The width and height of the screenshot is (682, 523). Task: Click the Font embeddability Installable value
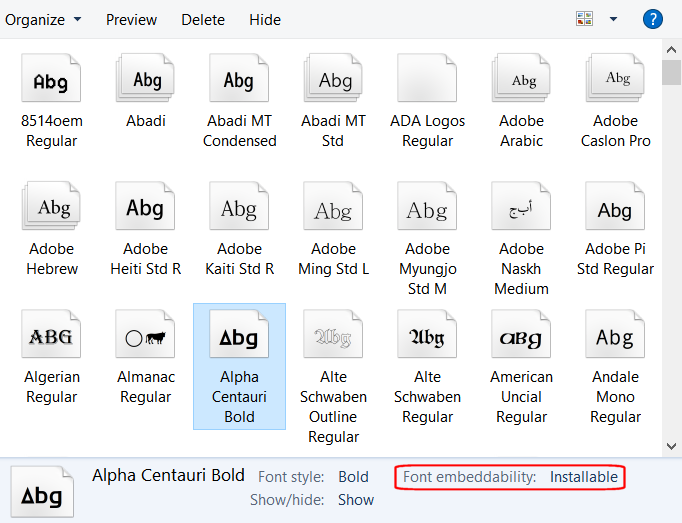coord(584,477)
